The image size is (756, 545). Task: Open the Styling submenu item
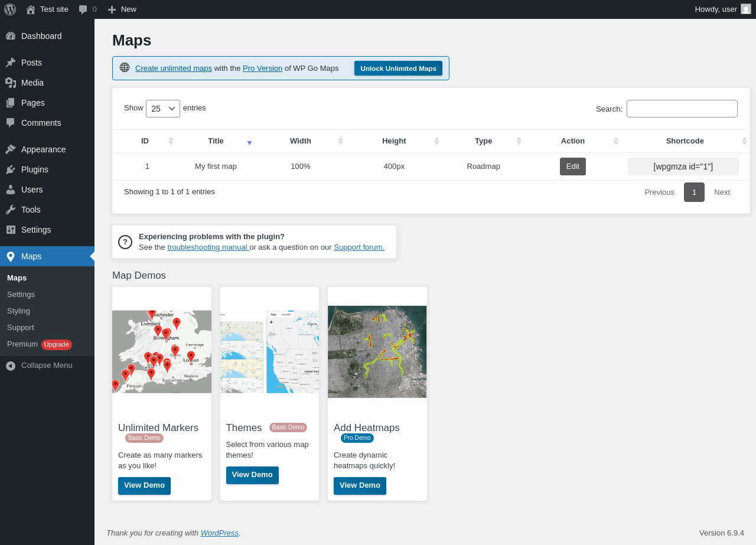(x=18, y=311)
